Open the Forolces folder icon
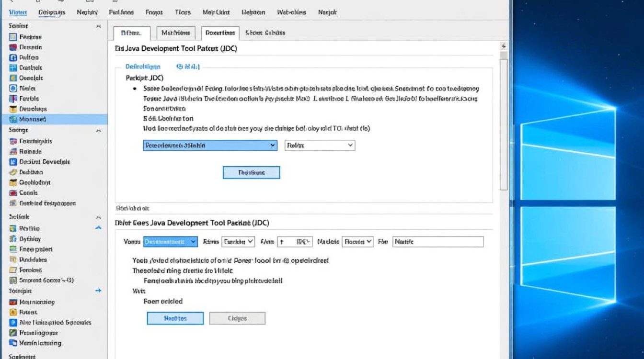This screenshot has height=359, width=644. 13,270
